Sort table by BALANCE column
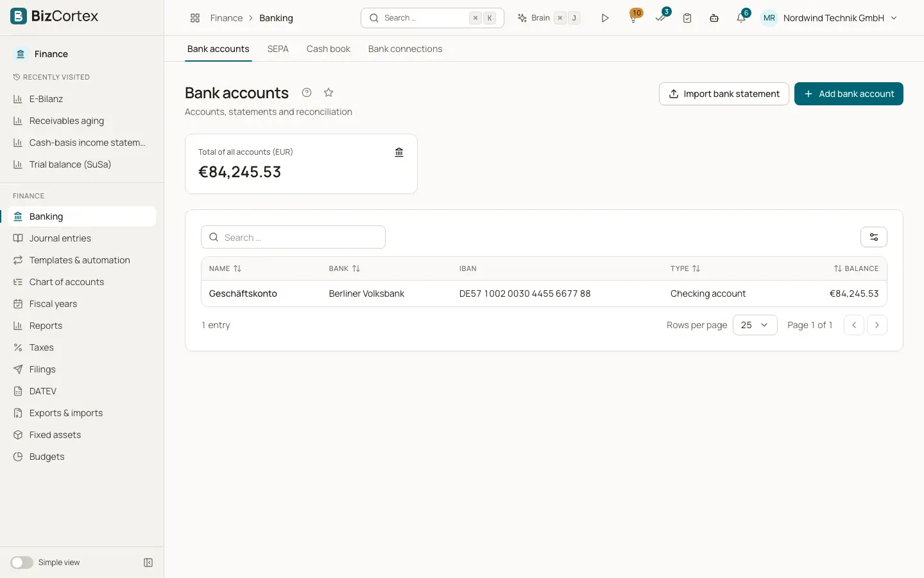 [x=856, y=268]
